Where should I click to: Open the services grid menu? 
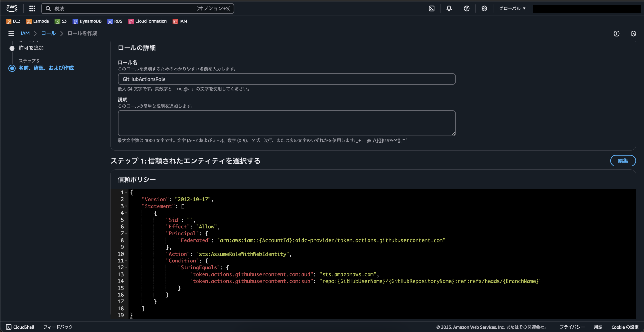(x=32, y=8)
